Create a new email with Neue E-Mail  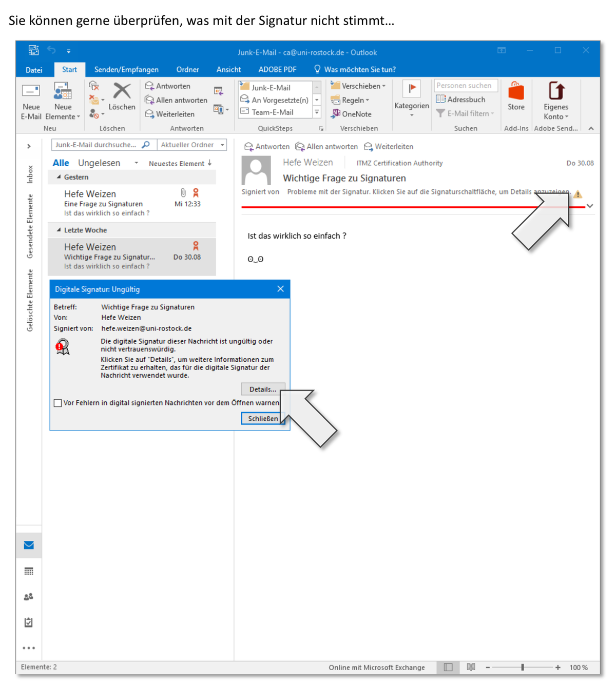(x=31, y=101)
